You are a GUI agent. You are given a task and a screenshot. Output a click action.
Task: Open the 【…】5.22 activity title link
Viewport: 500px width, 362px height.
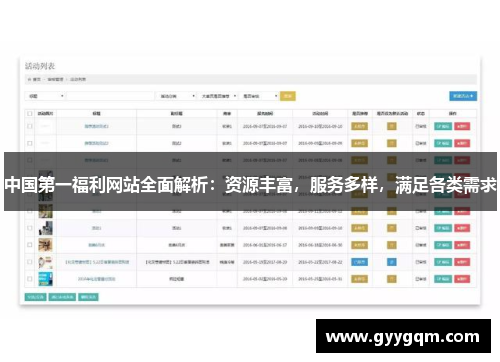click(x=97, y=262)
